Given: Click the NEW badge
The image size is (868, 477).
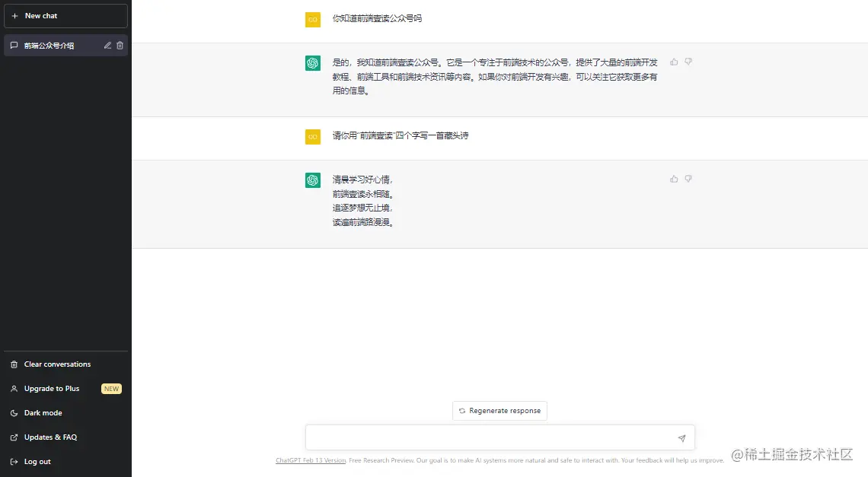Looking at the screenshot, I should (111, 389).
